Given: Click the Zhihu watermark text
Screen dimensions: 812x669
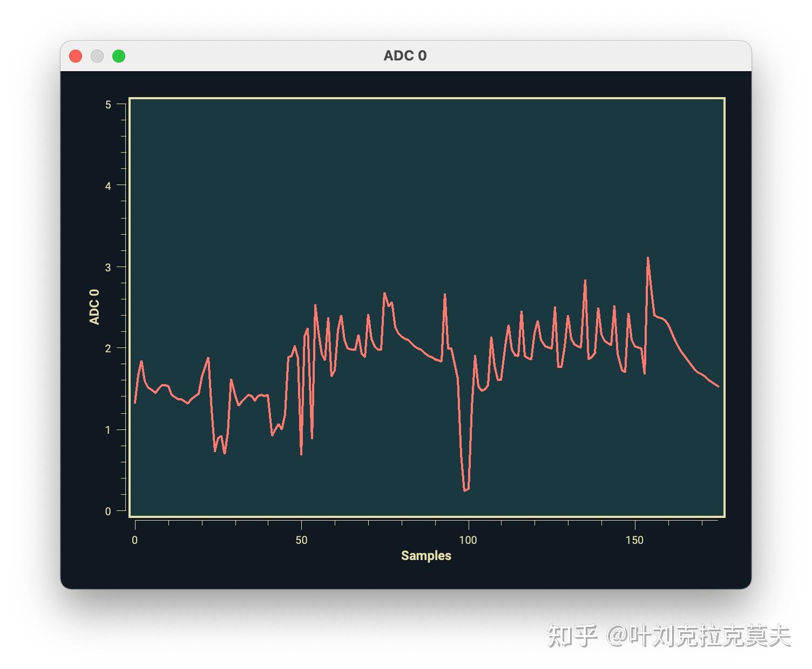Looking at the screenshot, I should (669, 636).
